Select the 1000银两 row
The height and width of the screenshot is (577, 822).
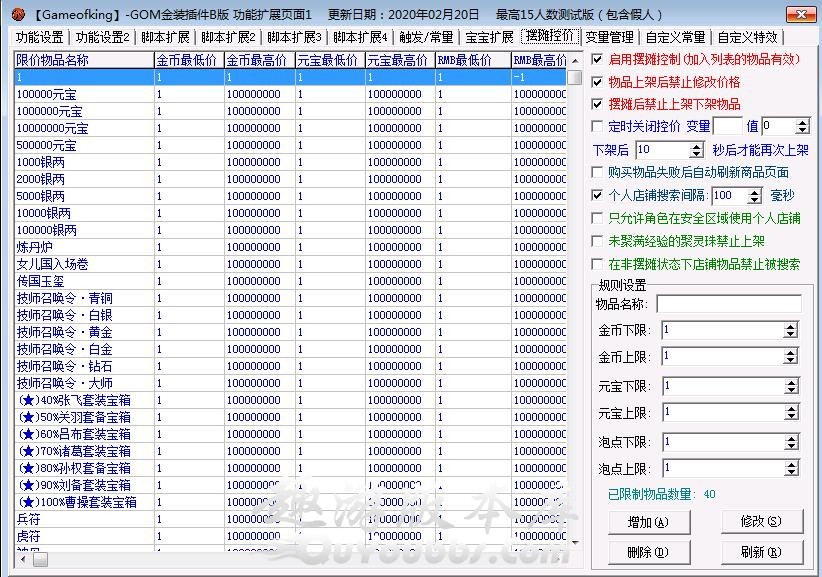pyautogui.click(x=290, y=162)
